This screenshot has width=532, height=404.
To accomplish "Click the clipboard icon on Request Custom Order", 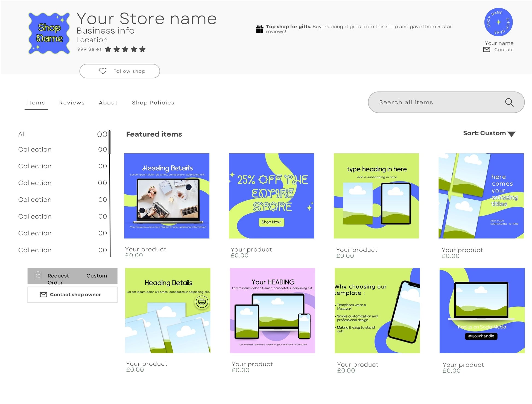I will point(38,276).
